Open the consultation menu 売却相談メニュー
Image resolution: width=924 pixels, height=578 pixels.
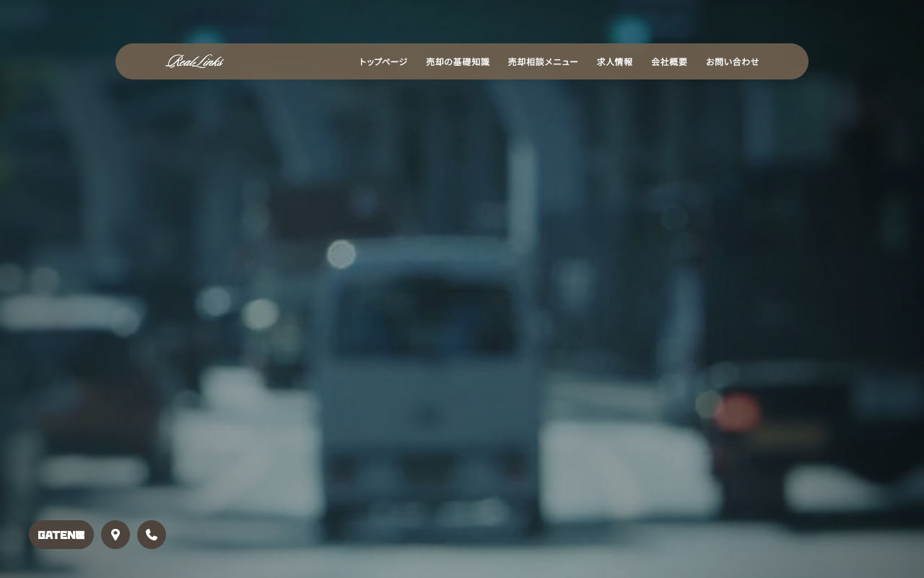543,62
